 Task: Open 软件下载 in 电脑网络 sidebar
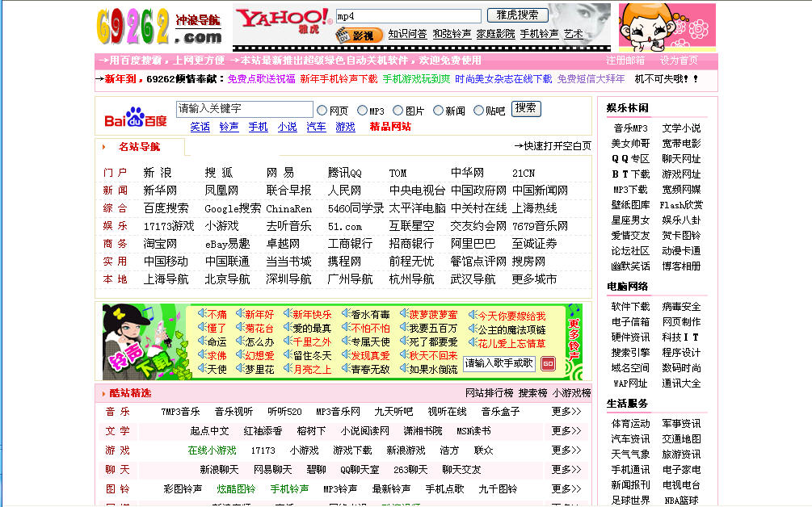click(x=630, y=307)
